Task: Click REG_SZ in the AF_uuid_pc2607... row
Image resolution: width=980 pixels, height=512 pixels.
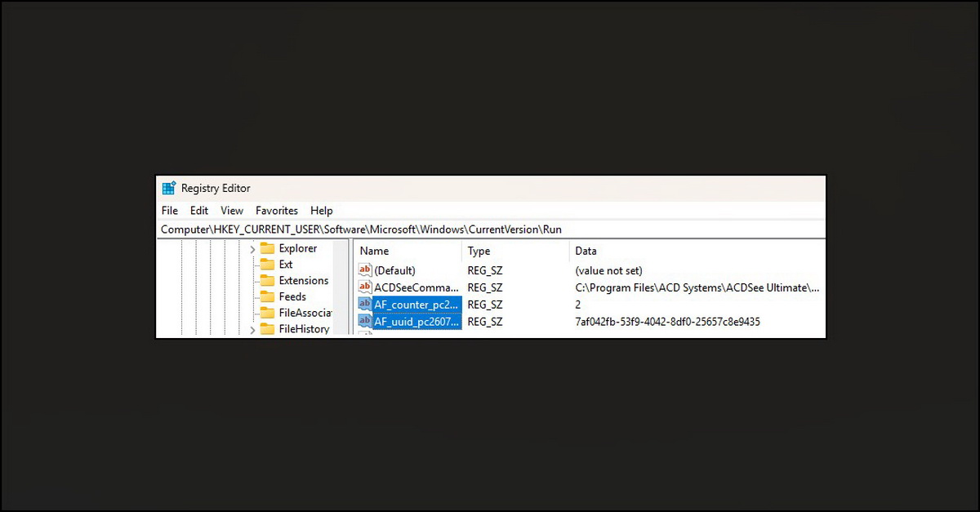Action: click(485, 322)
